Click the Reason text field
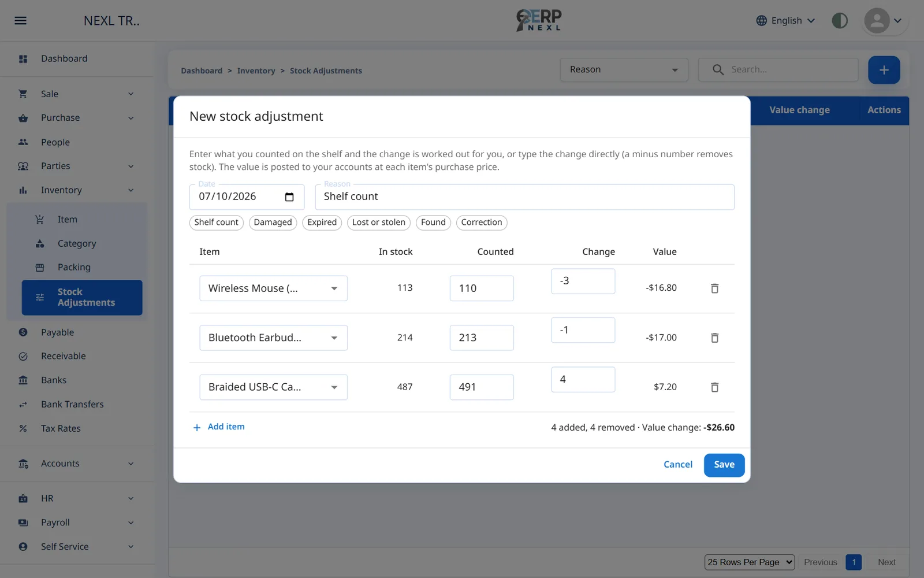Screen dimensions: 924x578 click(x=525, y=197)
